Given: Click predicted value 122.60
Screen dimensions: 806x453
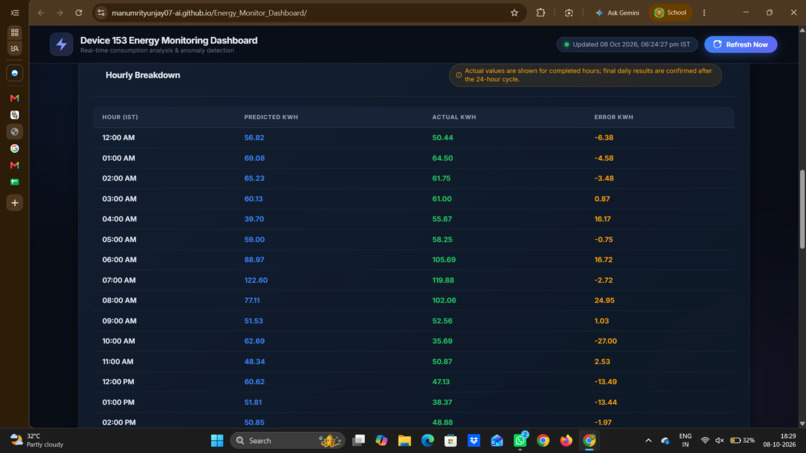Looking at the screenshot, I should [x=255, y=280].
